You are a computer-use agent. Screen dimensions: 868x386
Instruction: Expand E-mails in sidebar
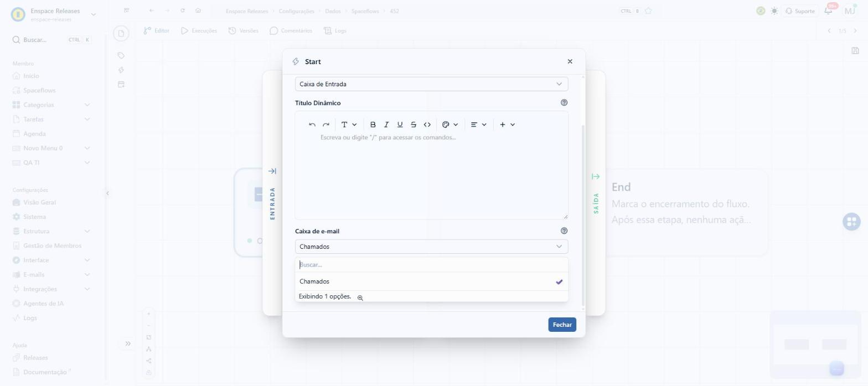pos(52,274)
